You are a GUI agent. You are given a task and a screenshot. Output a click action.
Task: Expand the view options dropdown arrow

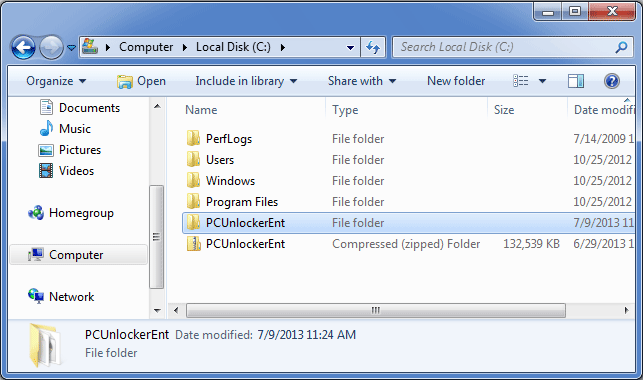click(x=542, y=81)
